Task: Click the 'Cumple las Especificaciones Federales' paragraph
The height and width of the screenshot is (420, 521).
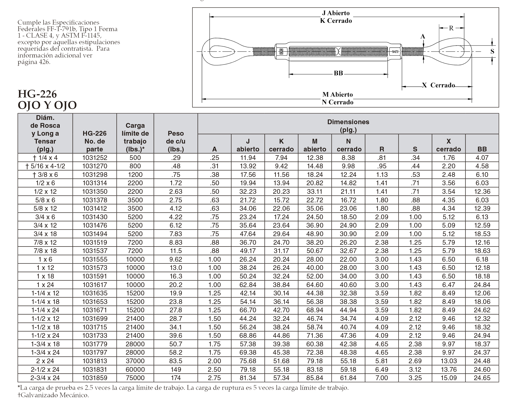Action: 69,42
